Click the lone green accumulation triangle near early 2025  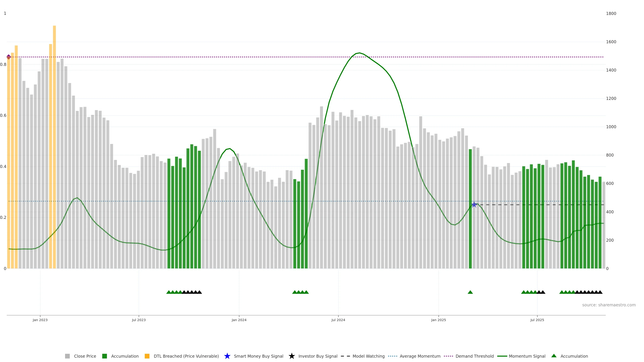tap(470, 292)
